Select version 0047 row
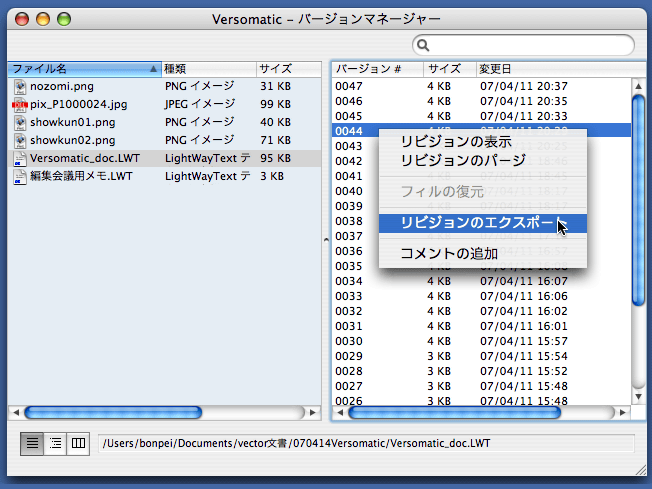Screen dimensions: 652x489 pos(482,86)
